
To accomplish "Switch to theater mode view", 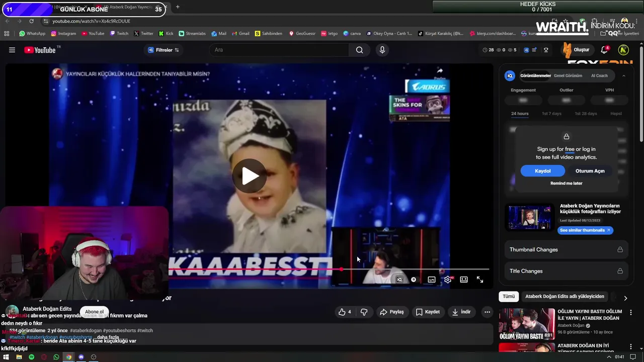I will pos(464,280).
